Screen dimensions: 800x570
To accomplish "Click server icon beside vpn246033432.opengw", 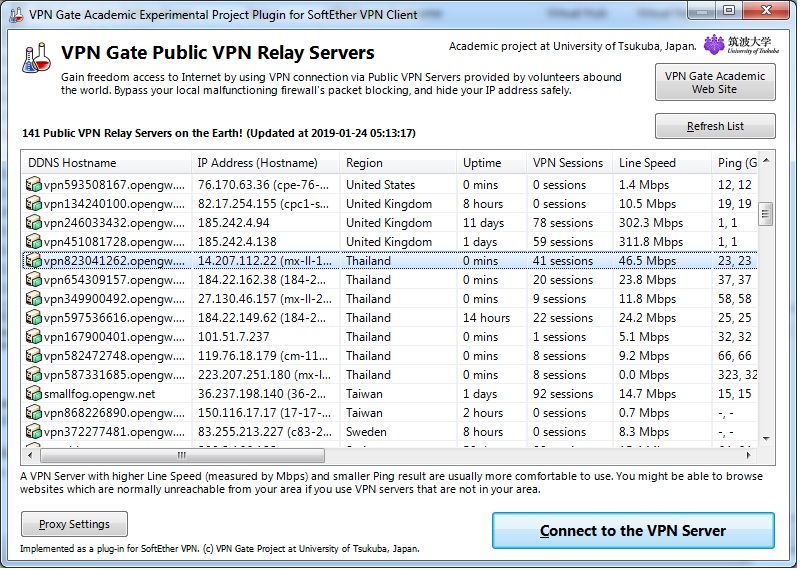I will pos(34,223).
